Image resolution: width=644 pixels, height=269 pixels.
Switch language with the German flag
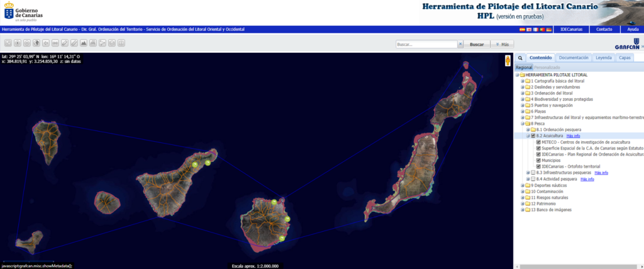[548, 30]
